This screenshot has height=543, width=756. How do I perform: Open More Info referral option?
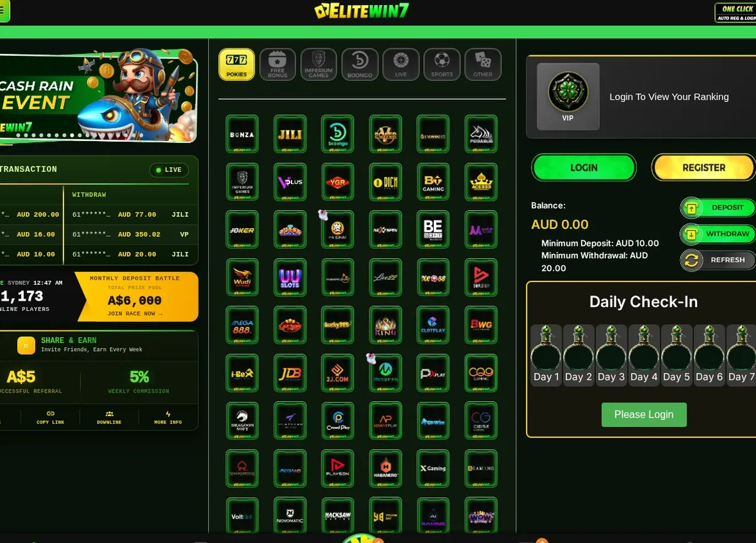point(168,418)
